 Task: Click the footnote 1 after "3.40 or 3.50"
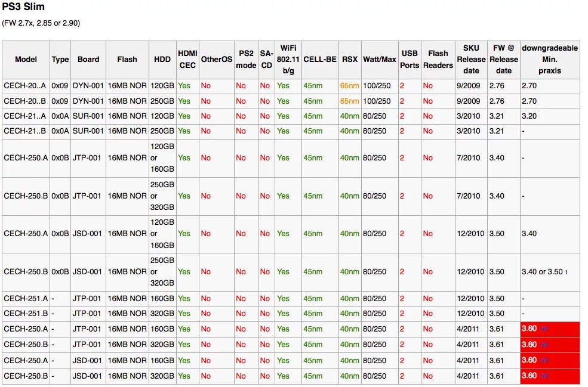(x=567, y=272)
